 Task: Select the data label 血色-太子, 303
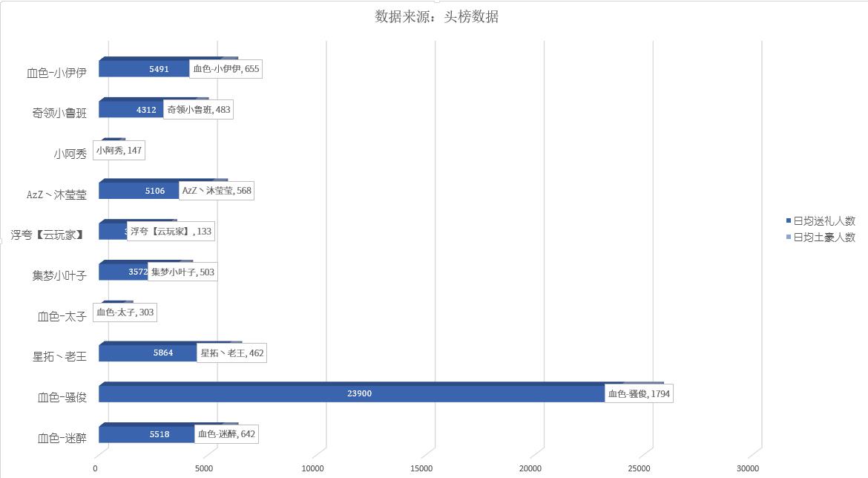coord(125,312)
